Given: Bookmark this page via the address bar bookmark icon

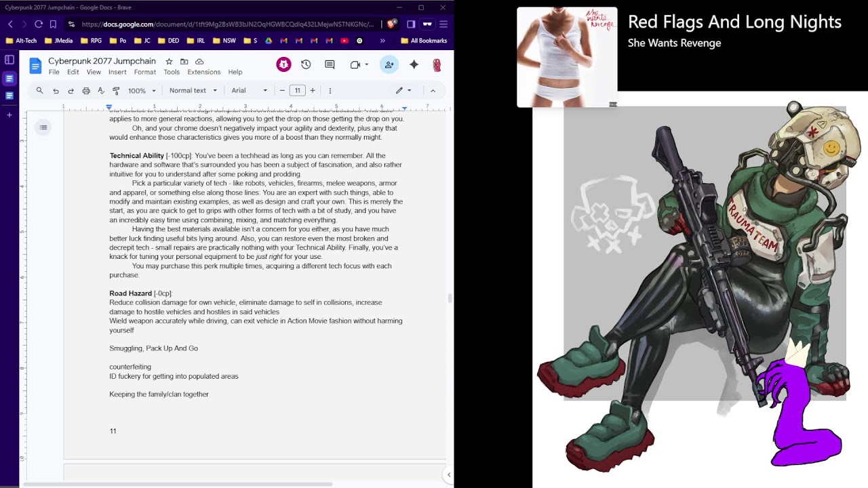Looking at the screenshot, I should tap(53, 24).
